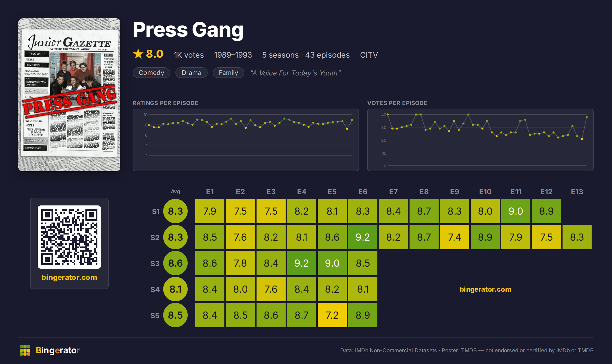Select the Drama genre tag

click(192, 73)
